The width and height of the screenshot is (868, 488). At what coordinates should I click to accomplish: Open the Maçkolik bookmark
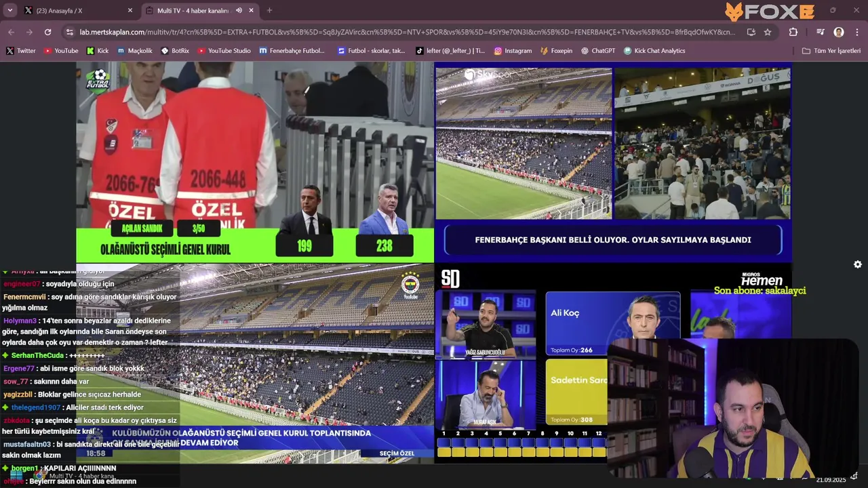click(135, 51)
